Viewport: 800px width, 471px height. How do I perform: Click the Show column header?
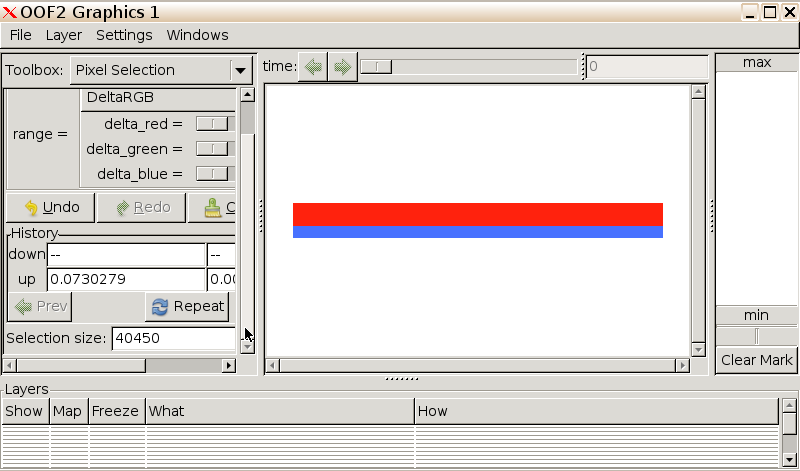(26, 411)
